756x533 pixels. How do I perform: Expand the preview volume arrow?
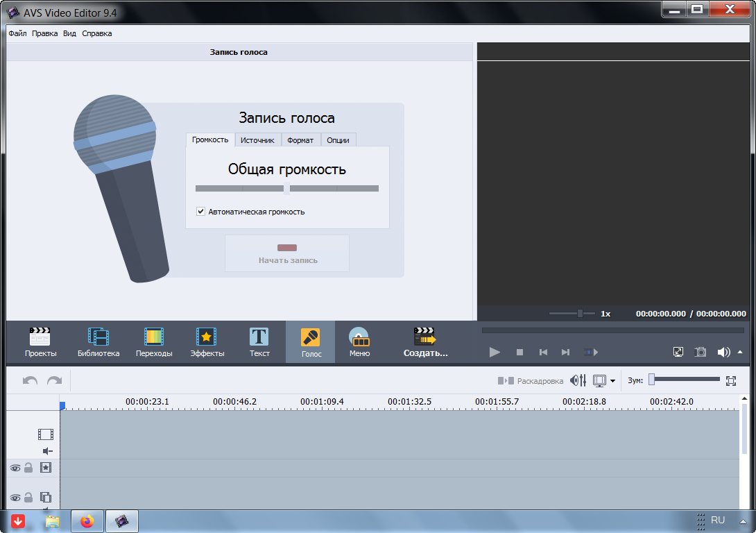pyautogui.click(x=740, y=352)
